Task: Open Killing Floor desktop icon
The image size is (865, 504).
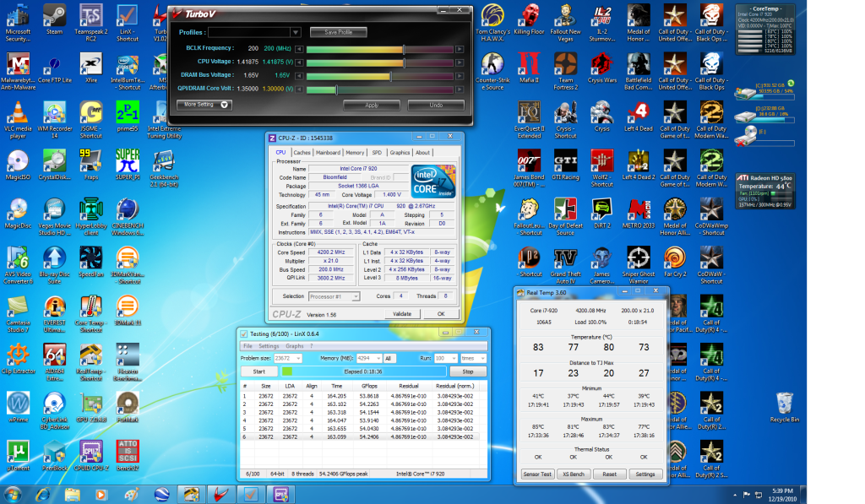Action: pos(529,20)
